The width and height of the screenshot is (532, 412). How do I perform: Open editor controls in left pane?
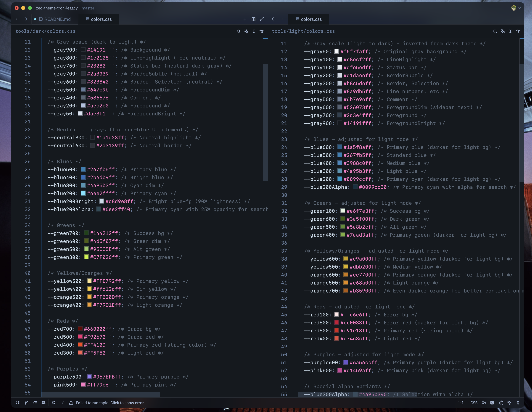pyautogui.click(x=262, y=31)
